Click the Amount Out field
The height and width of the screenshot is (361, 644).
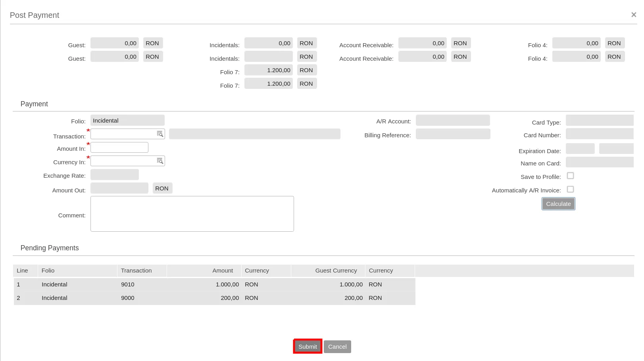click(119, 188)
